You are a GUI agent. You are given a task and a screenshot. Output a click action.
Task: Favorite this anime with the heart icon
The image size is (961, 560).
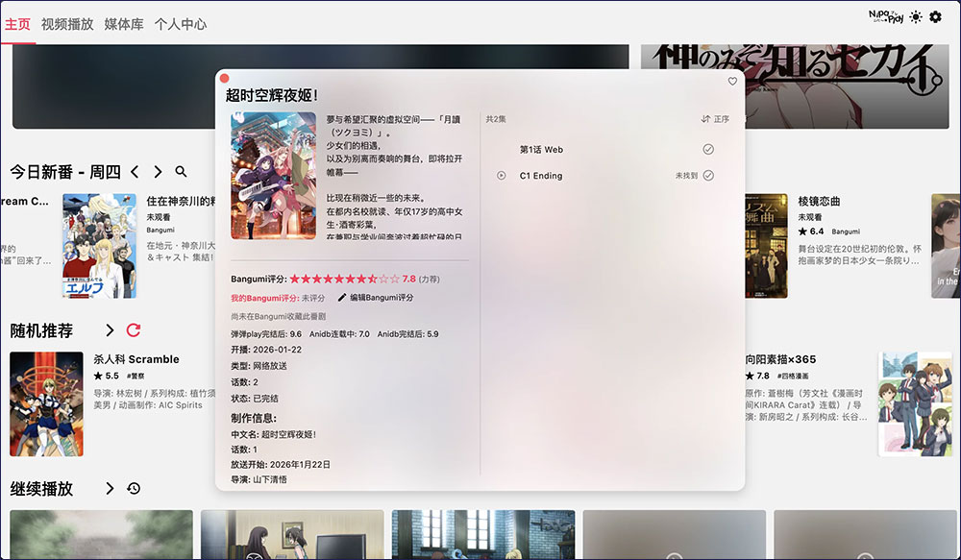[x=732, y=81]
